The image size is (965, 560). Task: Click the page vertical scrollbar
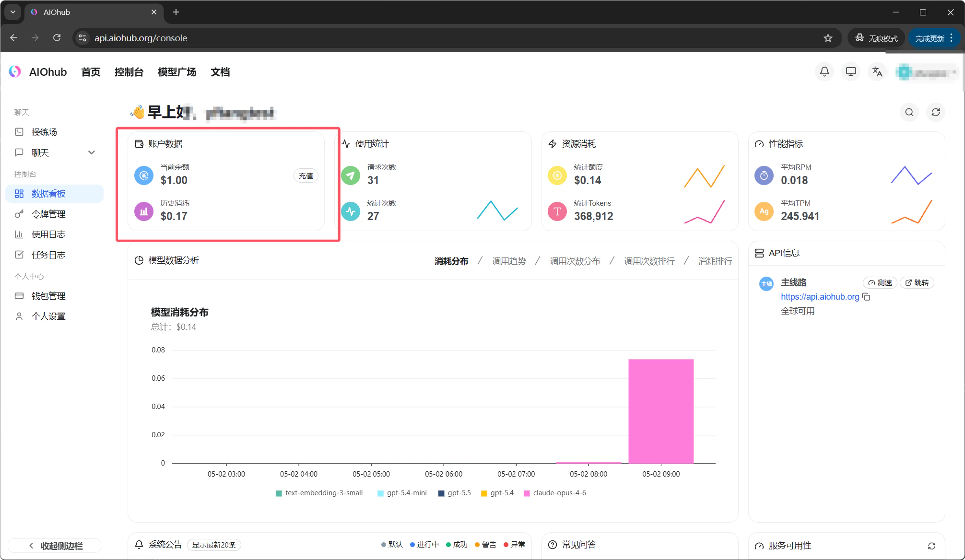(963, 72)
